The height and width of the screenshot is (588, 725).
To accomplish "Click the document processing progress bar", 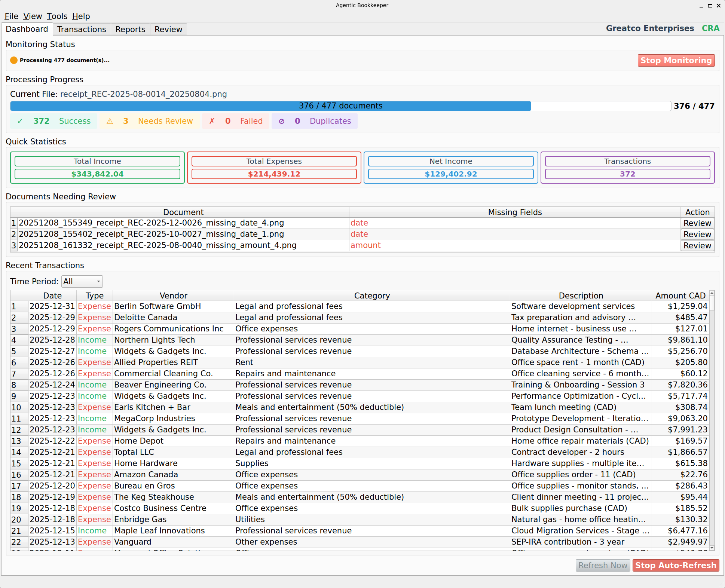I will click(340, 106).
